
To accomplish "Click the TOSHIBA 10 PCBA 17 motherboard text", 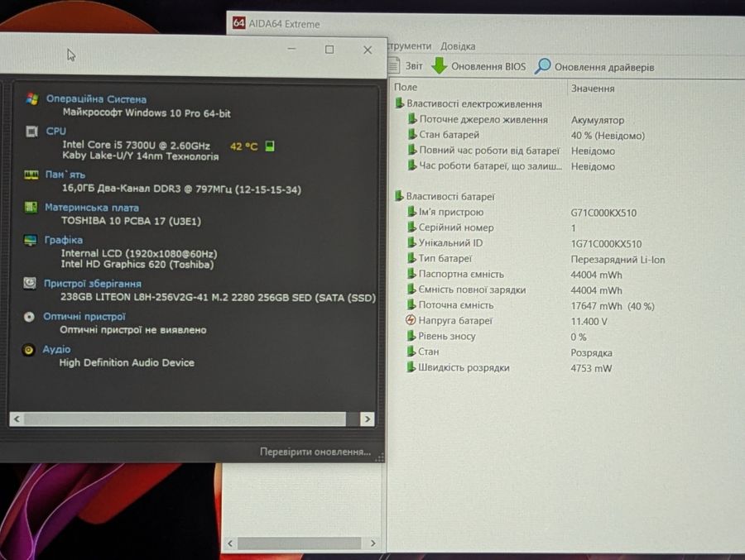I will (131, 222).
